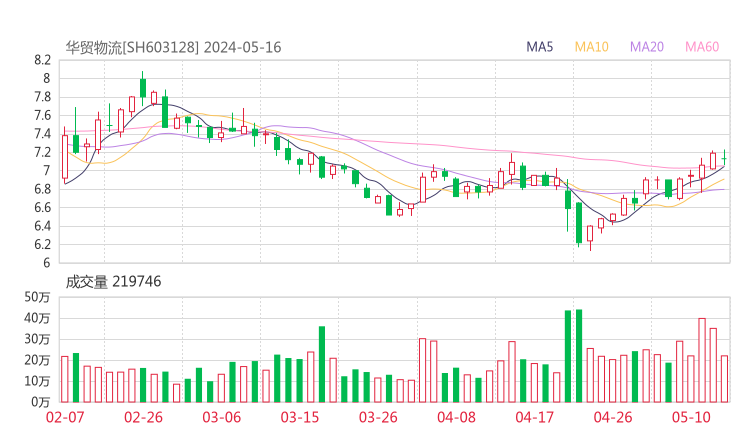Viewport: 740px width, 440px height.
Task: Click the tallest green volume bar near 04-26
Action: [x=579, y=356]
